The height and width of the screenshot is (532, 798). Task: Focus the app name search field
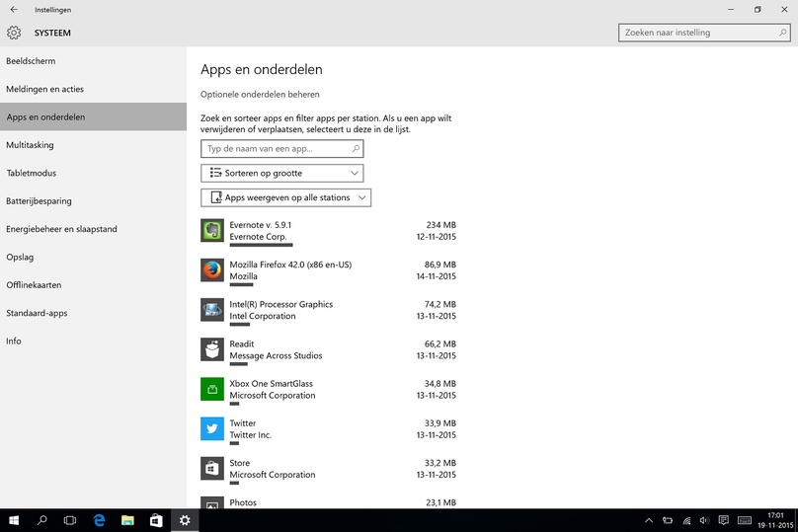pyautogui.click(x=281, y=148)
